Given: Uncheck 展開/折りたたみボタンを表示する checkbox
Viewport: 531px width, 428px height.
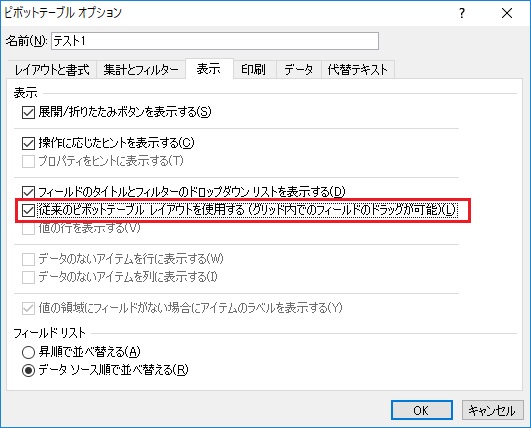Looking at the screenshot, I should click(x=28, y=112).
